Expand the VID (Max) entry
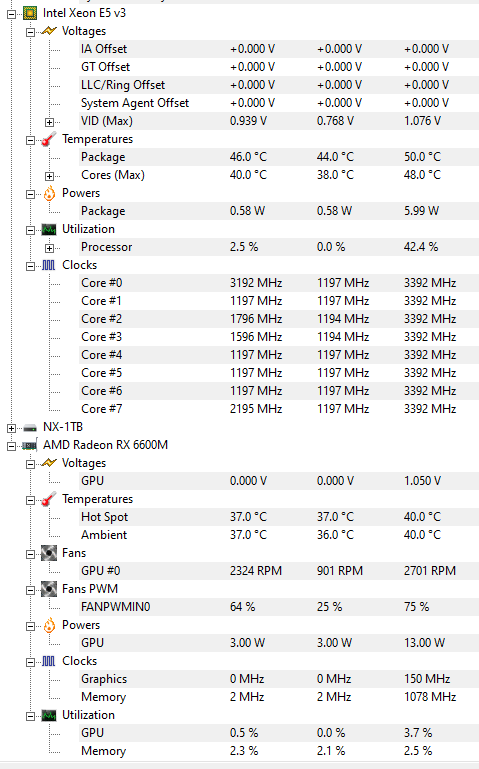Screen dimensions: 479x769 click(50, 122)
